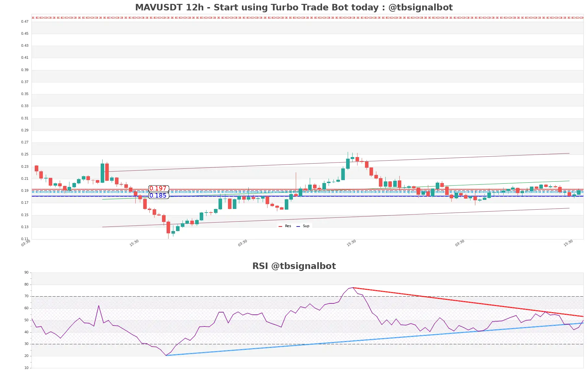Click the 0.33 price axis label
This screenshot has width=588, height=392.
(x=25, y=106)
